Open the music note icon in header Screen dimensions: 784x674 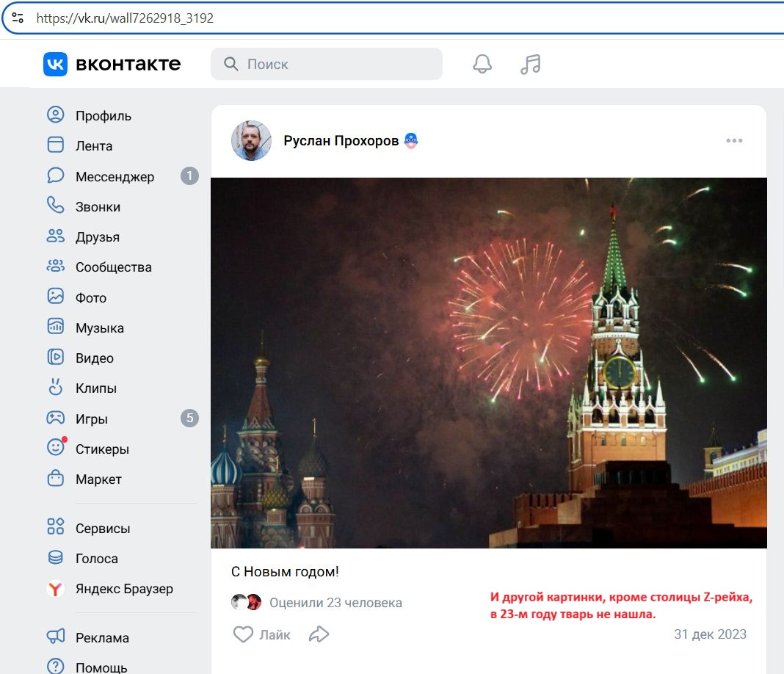531,64
